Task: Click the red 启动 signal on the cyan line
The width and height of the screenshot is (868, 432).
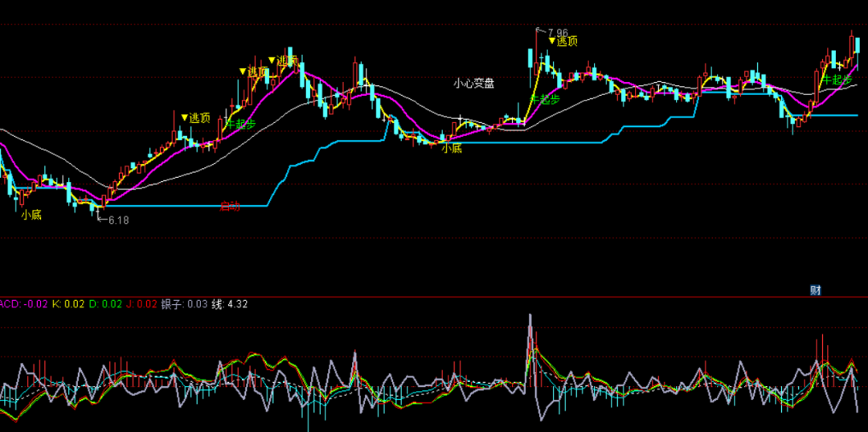Action: (x=230, y=207)
